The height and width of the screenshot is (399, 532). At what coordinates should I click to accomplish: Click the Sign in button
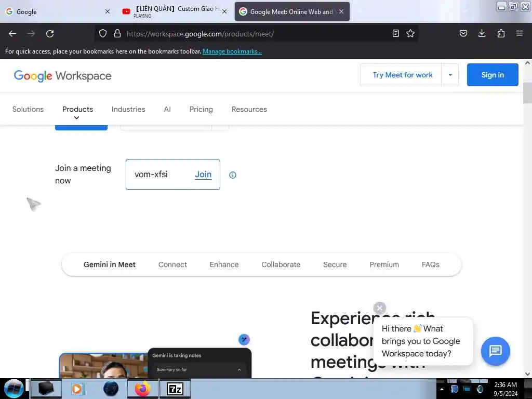tap(493, 75)
